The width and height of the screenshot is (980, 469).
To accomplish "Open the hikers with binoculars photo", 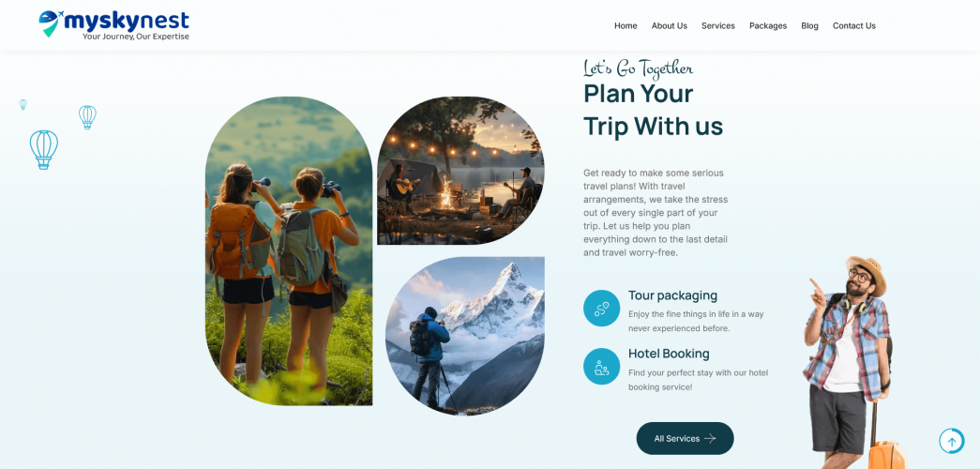I will [289, 250].
